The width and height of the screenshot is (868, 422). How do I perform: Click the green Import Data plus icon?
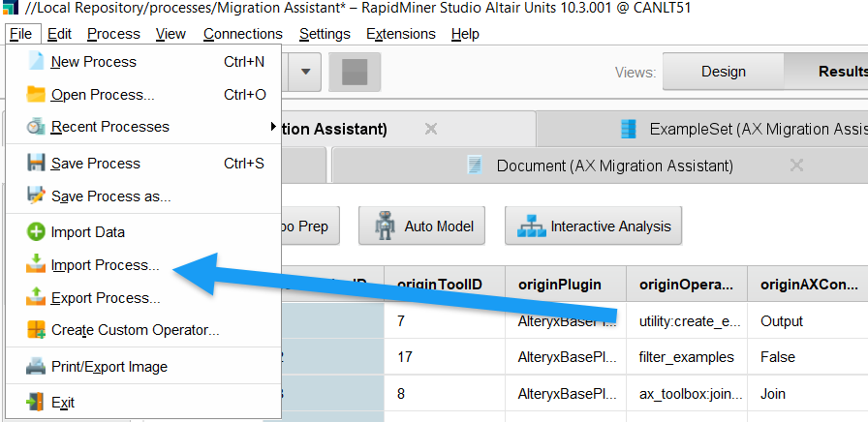click(36, 232)
